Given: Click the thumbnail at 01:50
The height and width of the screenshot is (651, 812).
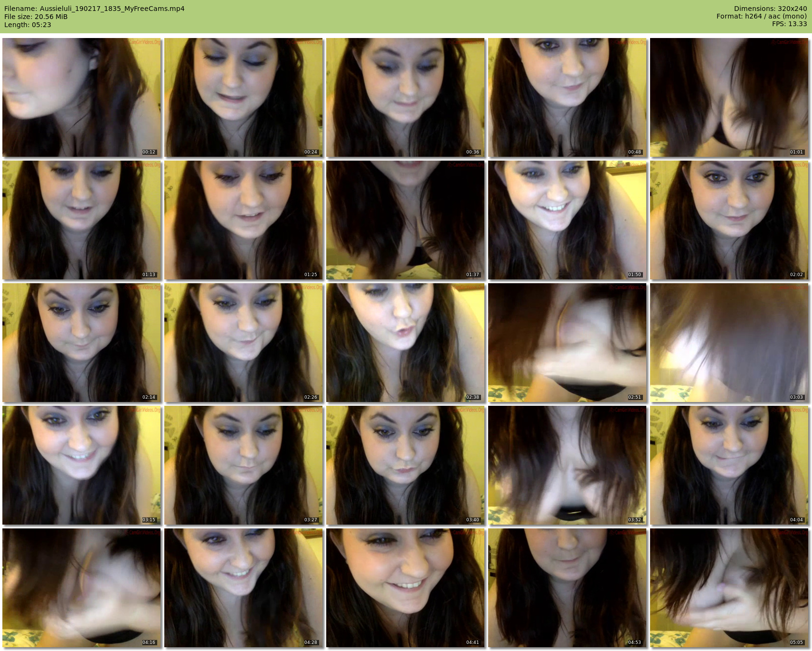Looking at the screenshot, I should point(567,220).
